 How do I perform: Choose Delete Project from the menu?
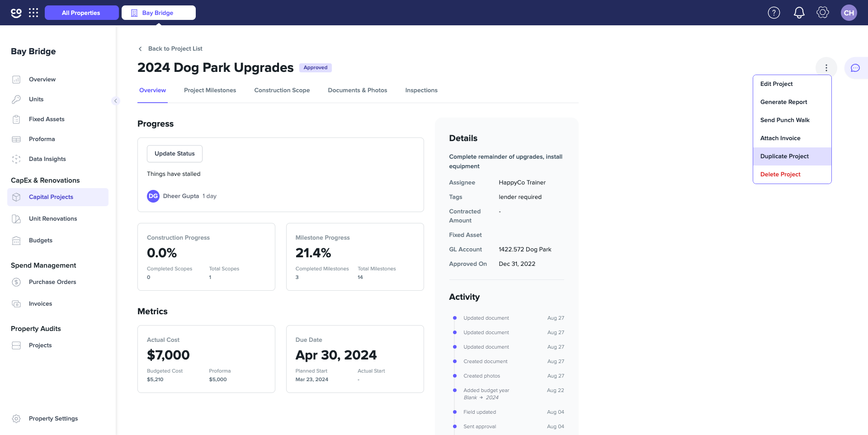(x=792, y=175)
